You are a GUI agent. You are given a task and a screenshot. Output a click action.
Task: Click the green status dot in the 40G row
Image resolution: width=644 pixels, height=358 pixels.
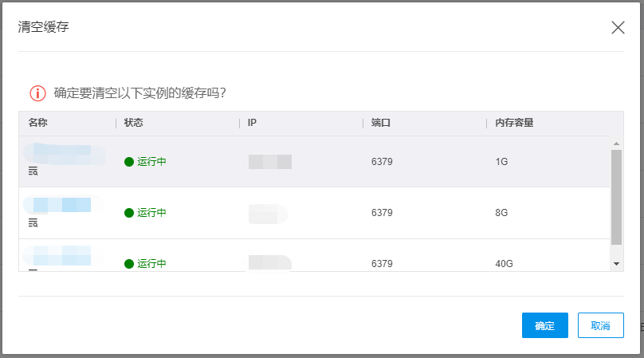(x=129, y=264)
